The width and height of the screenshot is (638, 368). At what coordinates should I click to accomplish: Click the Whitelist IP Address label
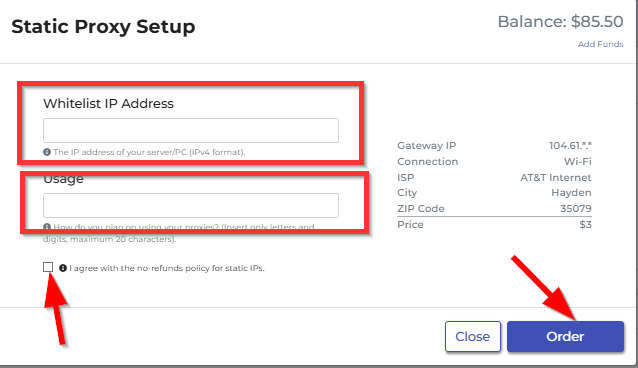point(108,103)
